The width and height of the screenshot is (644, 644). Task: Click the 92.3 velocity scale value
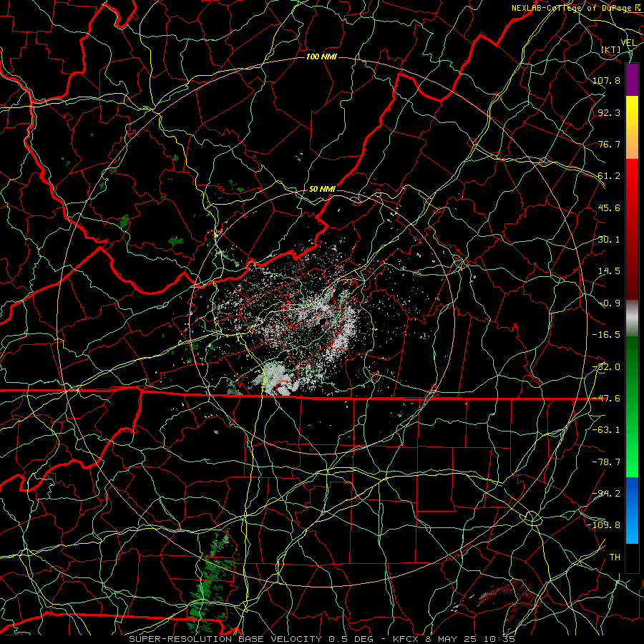point(609,112)
